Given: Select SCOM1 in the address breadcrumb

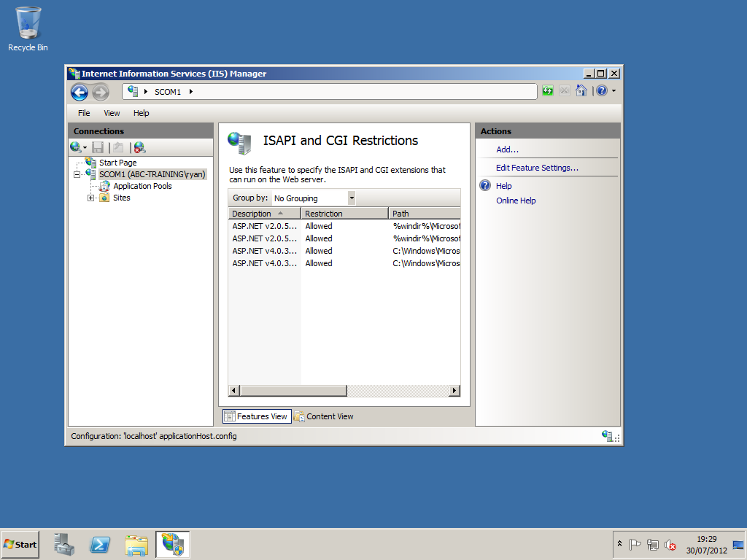Looking at the screenshot, I should click(168, 92).
